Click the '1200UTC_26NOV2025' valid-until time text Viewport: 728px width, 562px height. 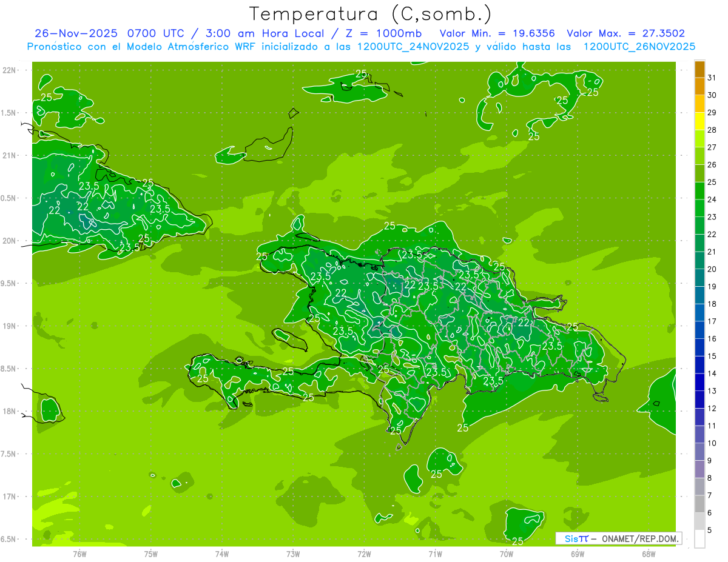tap(639, 47)
